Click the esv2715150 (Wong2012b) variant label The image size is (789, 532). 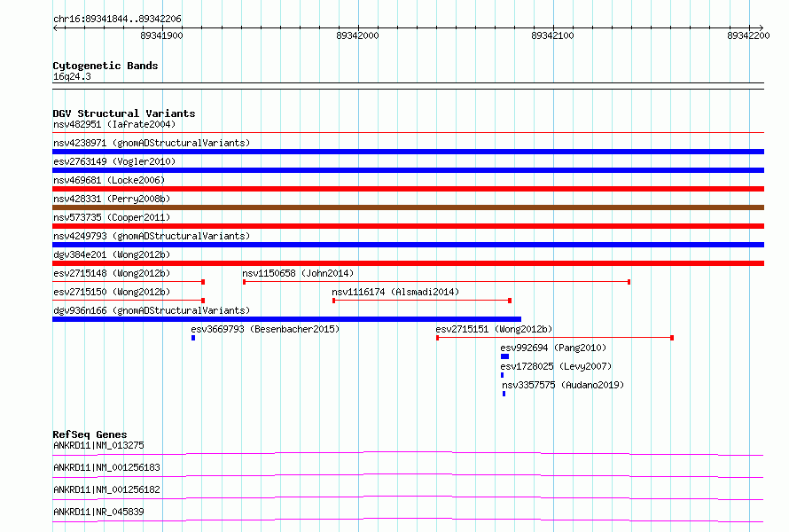click(112, 292)
